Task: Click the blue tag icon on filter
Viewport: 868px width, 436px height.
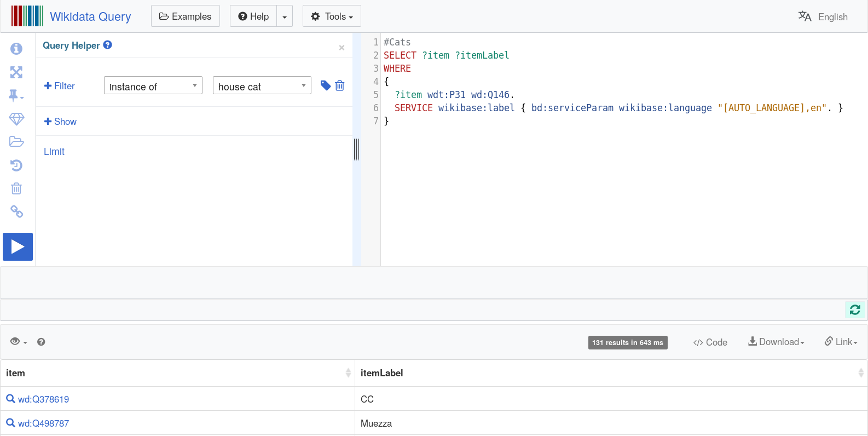Action: [x=326, y=85]
